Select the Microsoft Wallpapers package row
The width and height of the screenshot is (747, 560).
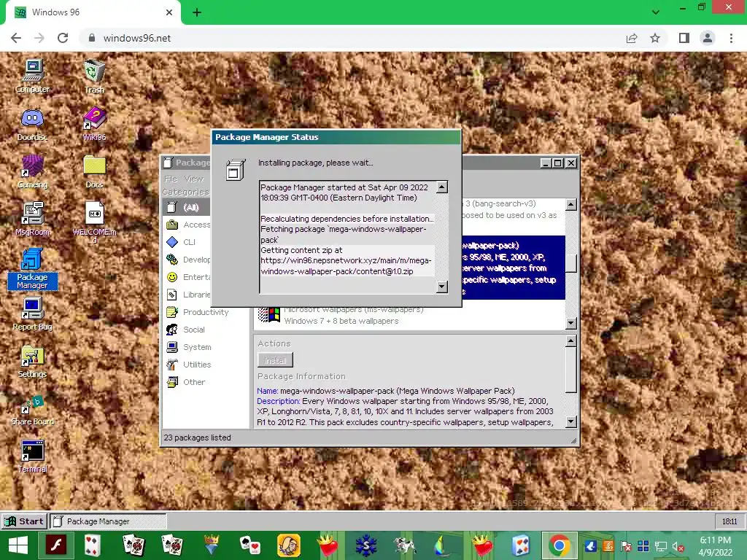(410, 315)
